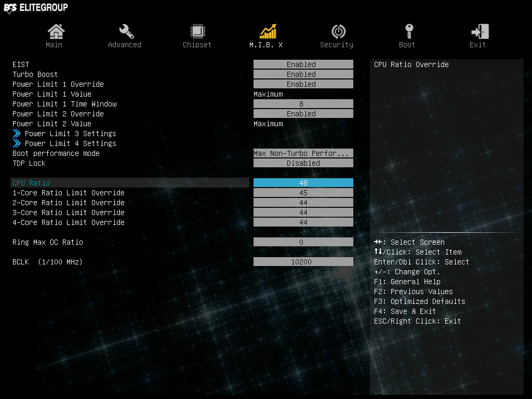Click Ring Max OC Ratio label

point(48,242)
